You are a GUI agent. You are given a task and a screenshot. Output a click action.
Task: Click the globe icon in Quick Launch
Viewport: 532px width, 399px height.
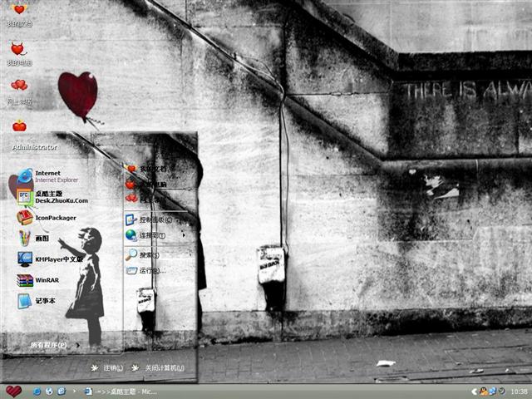pyautogui.click(x=49, y=392)
